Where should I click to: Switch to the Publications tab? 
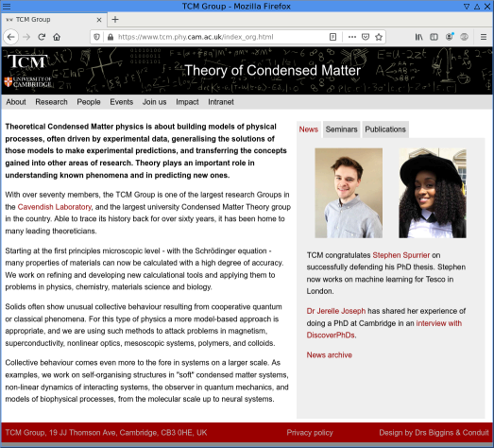point(385,129)
